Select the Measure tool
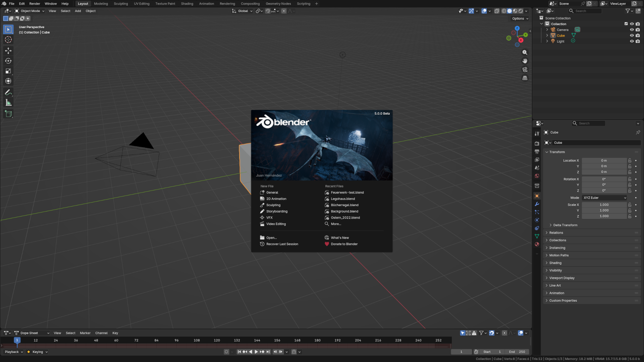 tap(8, 103)
